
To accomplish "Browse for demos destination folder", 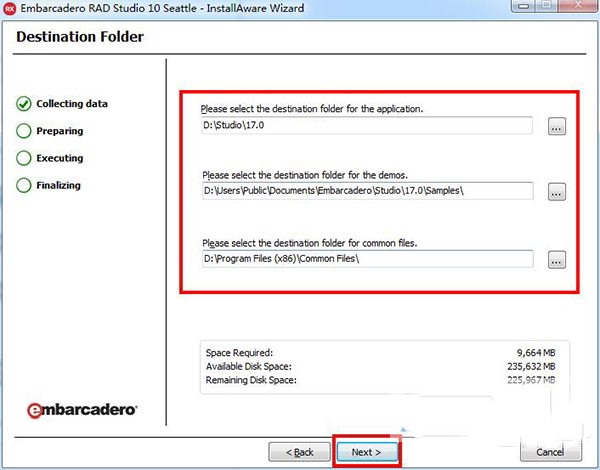I will [x=557, y=192].
